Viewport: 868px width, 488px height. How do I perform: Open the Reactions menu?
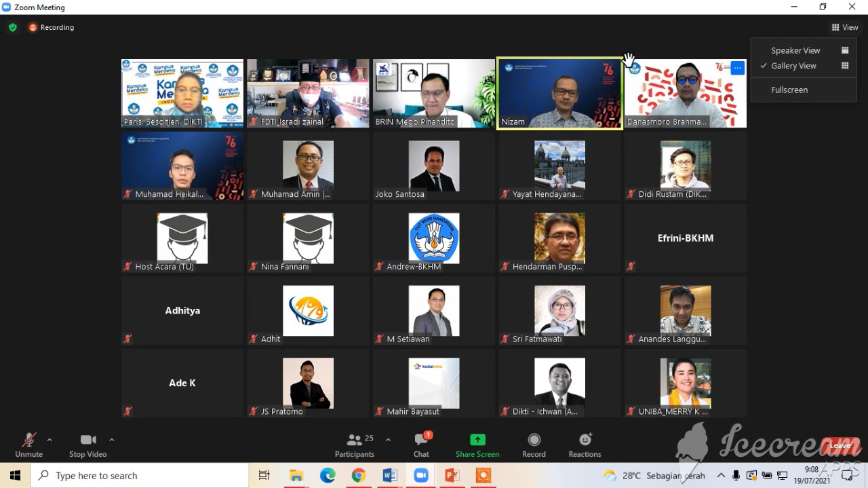pos(585,445)
